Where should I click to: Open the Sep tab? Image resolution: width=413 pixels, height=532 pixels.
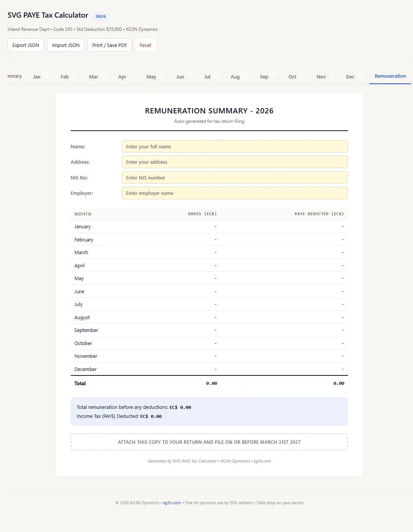264,77
